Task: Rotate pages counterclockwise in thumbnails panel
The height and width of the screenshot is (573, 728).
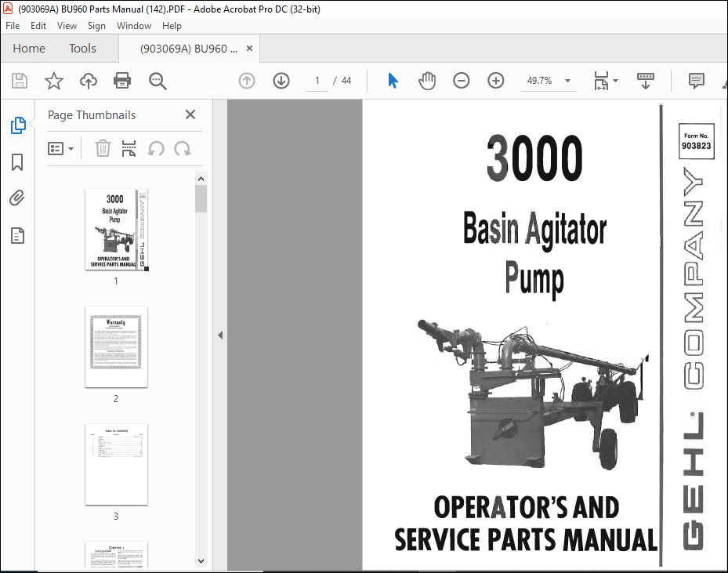Action: pyautogui.click(x=154, y=148)
